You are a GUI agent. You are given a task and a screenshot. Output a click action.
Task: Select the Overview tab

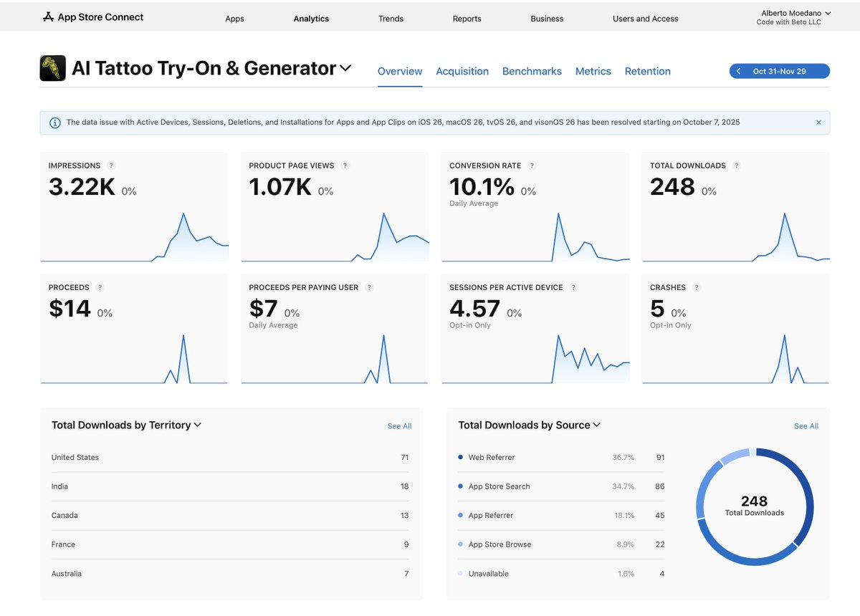click(400, 71)
